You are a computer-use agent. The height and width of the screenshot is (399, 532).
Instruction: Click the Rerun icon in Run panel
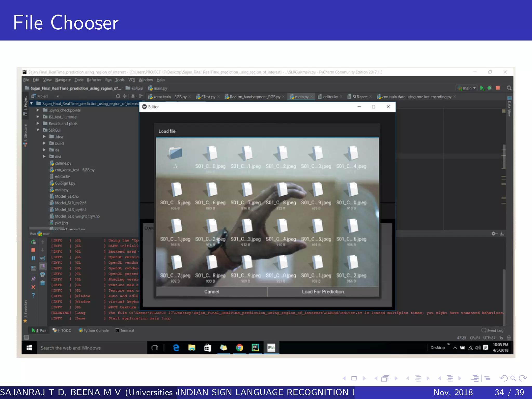[x=33, y=242]
